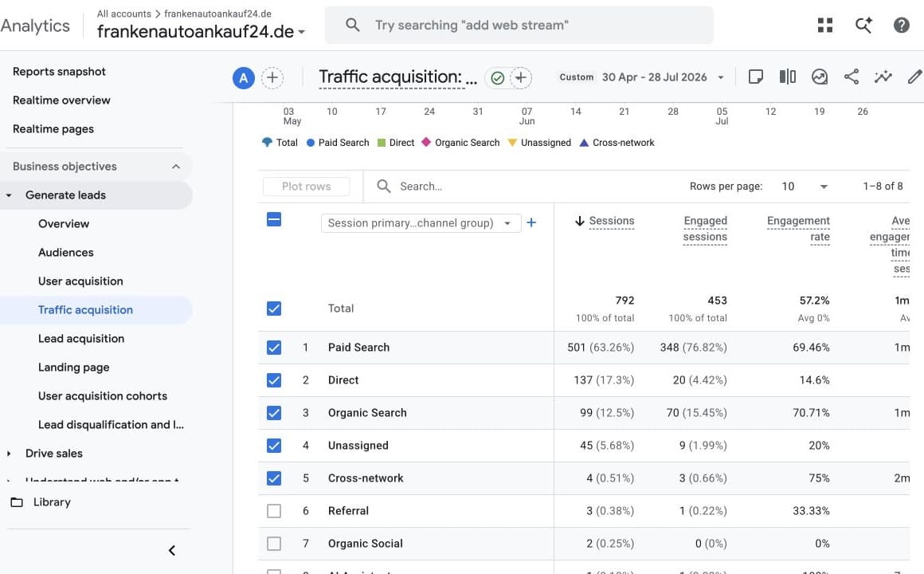
Task: Open Rows per page dropdown
Action: pos(805,187)
